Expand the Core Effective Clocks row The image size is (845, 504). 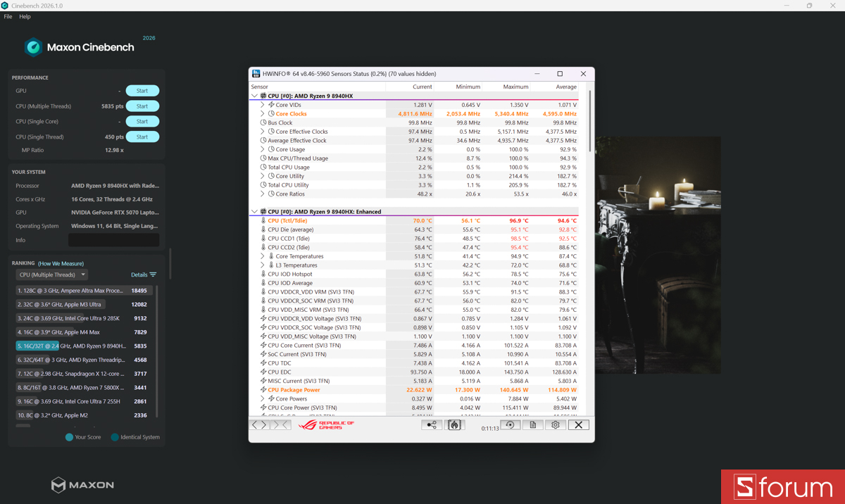(263, 132)
